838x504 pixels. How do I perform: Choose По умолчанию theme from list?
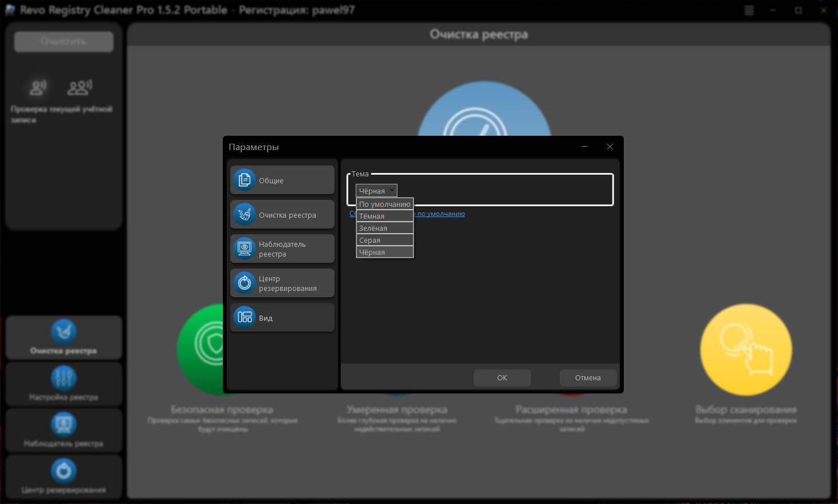click(x=385, y=204)
